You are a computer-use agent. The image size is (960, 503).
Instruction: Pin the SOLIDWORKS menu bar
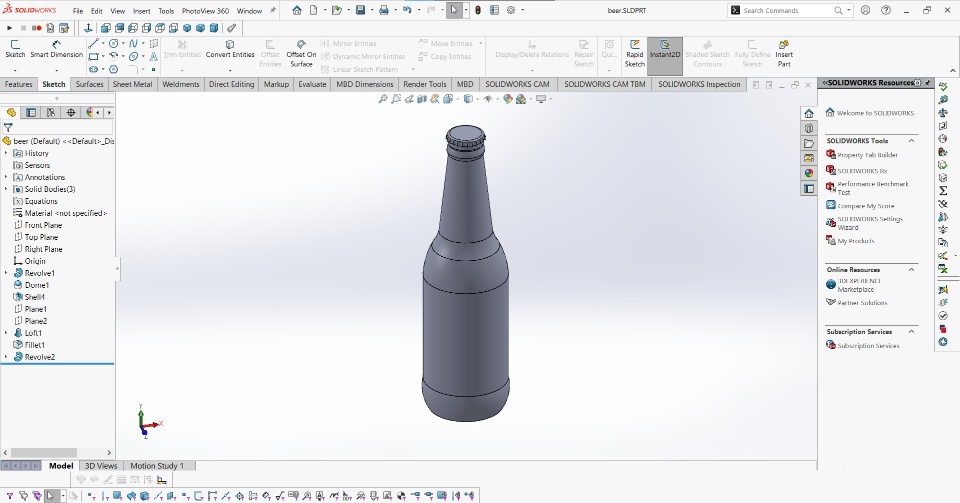pos(273,10)
